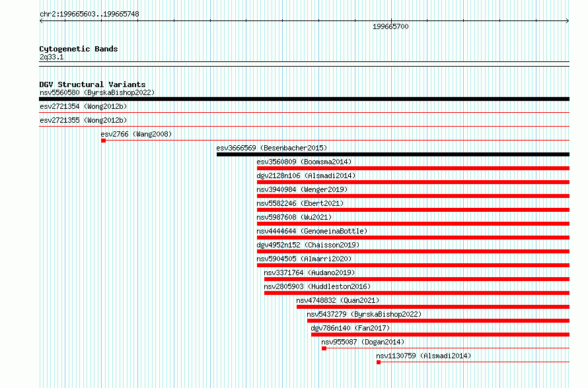Click the nsv5987608 (Wu2021) label
The width and height of the screenshot is (588, 388).
click(x=295, y=217)
